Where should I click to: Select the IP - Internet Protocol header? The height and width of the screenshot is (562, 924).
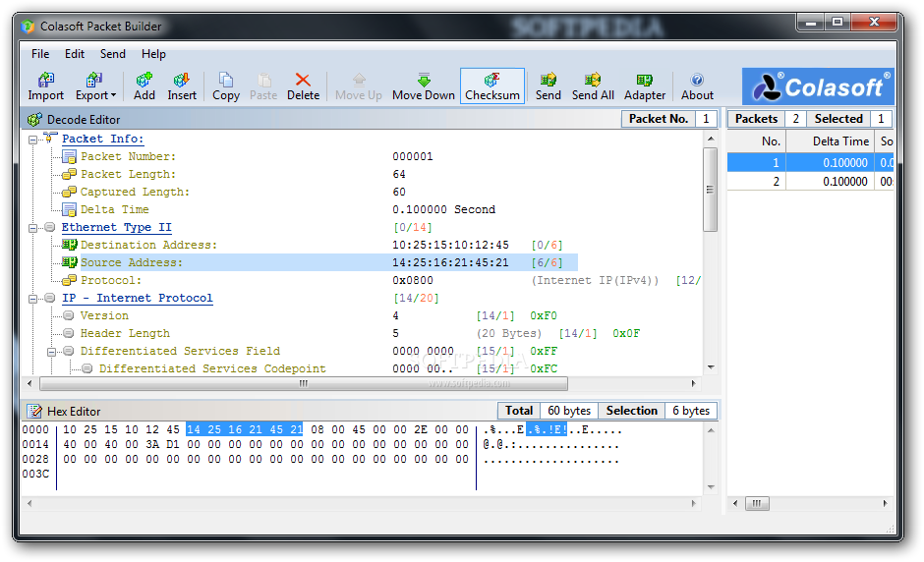(138, 298)
